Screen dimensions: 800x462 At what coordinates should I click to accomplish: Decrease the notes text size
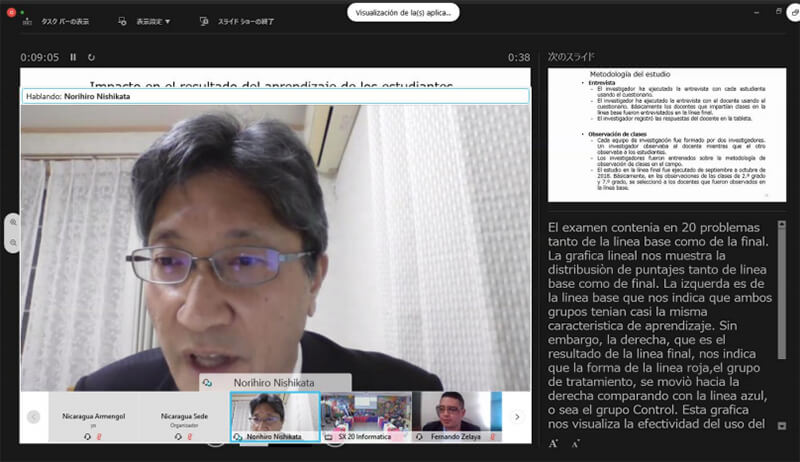point(576,444)
